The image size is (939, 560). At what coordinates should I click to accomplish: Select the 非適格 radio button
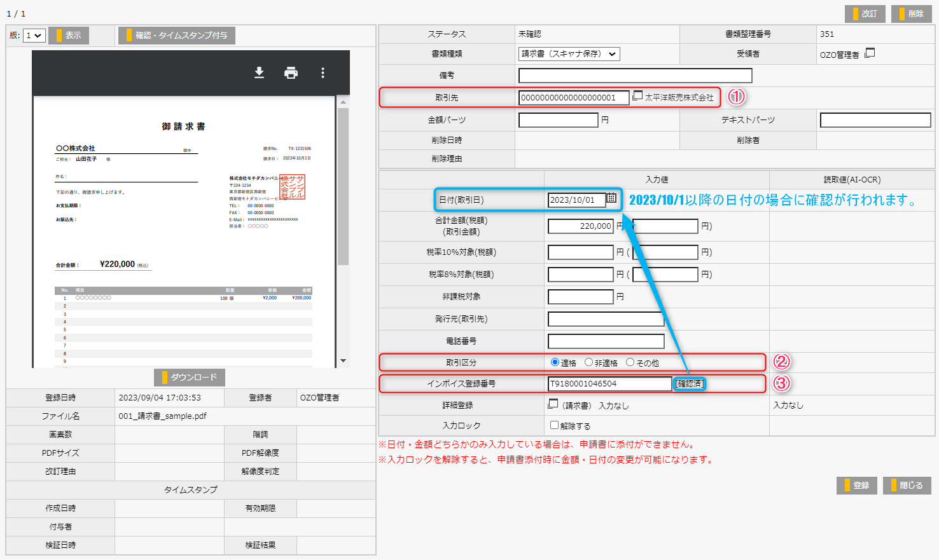[x=588, y=362]
